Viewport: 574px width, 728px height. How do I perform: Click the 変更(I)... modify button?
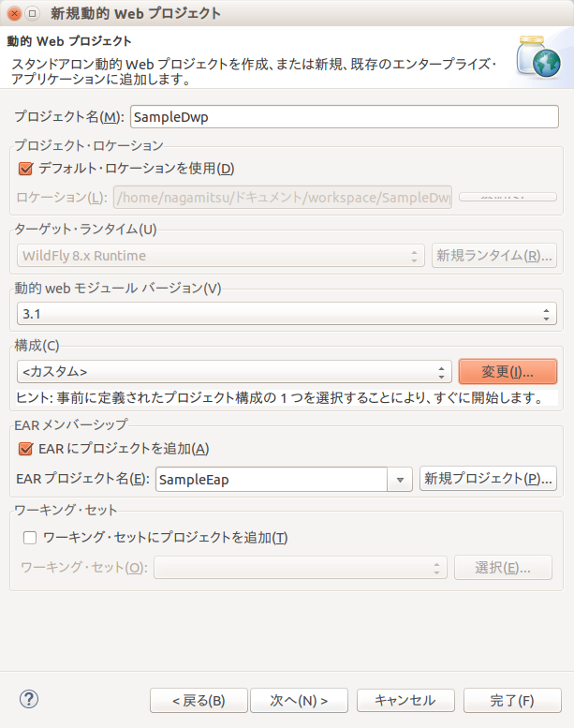(x=508, y=371)
